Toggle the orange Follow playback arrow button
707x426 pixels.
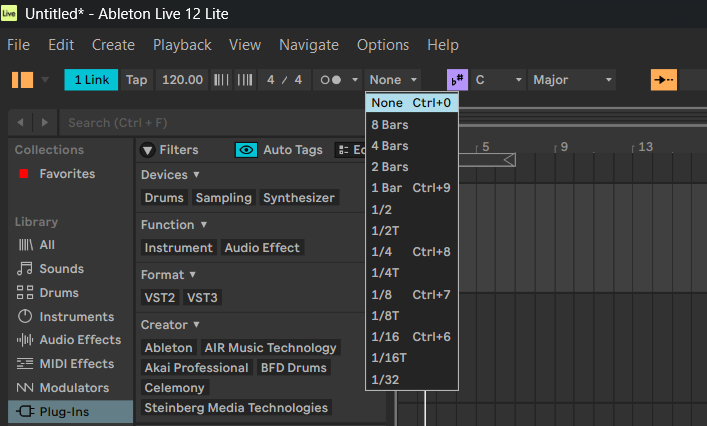tap(664, 80)
